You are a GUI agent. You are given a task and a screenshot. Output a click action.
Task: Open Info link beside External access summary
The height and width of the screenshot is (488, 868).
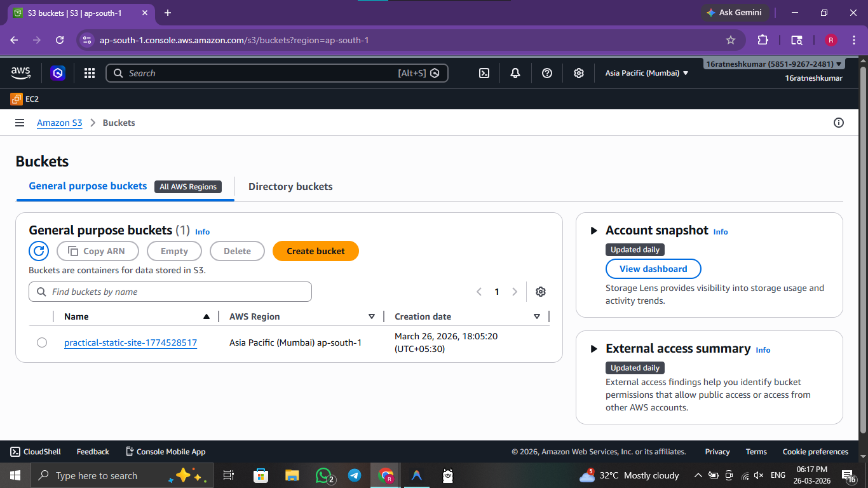763,350
